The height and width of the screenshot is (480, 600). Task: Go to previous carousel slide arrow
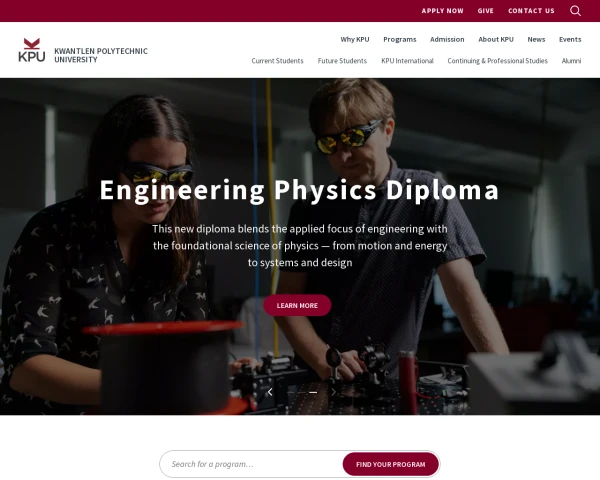(270, 392)
